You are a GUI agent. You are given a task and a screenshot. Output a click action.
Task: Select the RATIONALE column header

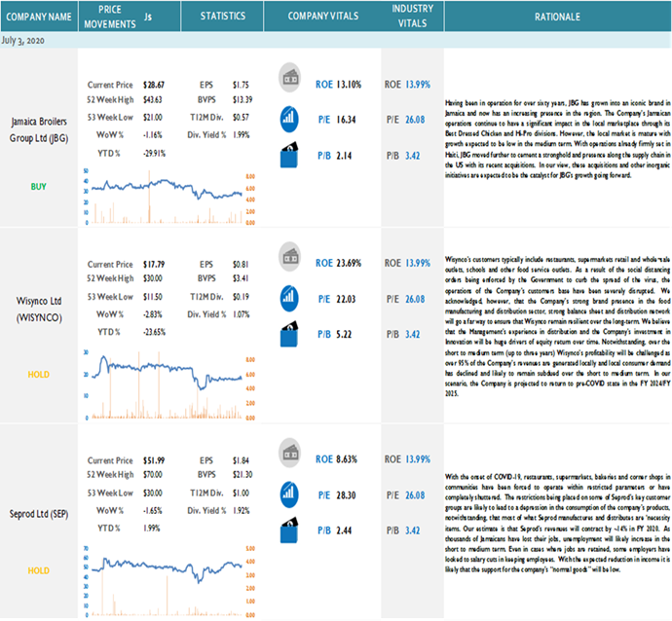coord(558,17)
